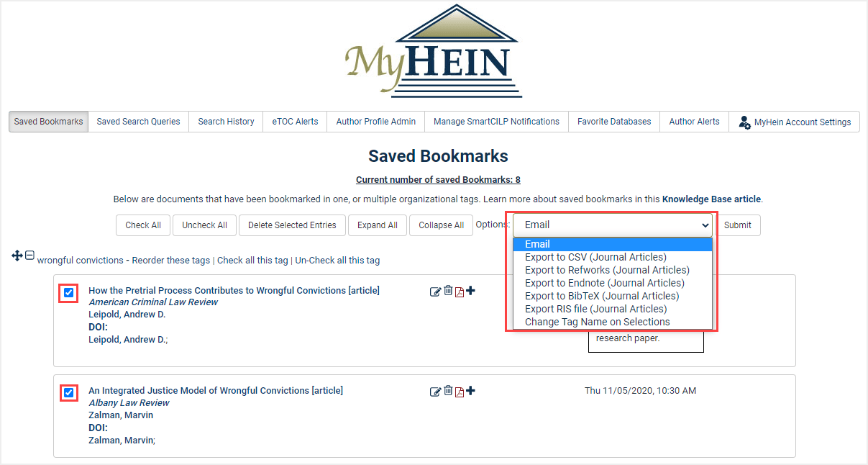868x465 pixels.
Task: Click the move handle beside wrongful convictions tag
Action: click(17, 256)
